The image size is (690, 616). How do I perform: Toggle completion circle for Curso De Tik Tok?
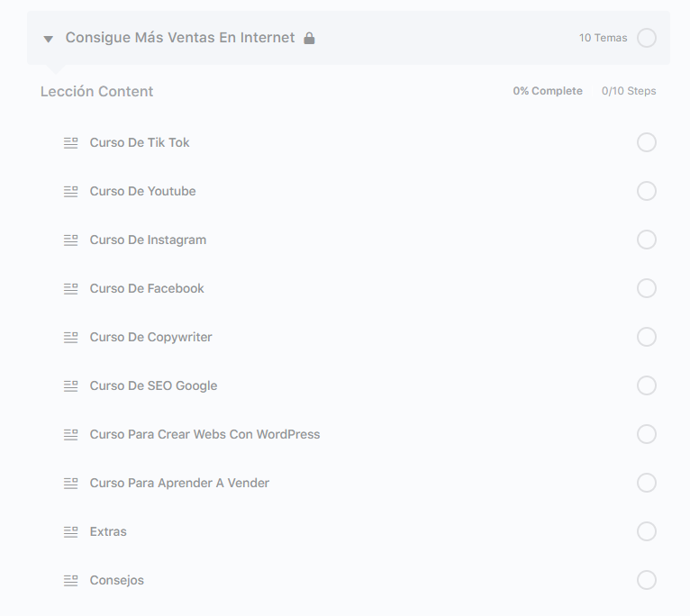coord(646,142)
